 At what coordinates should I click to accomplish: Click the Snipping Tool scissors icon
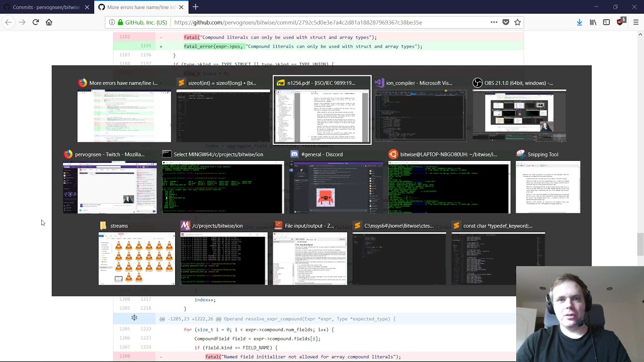pyautogui.click(x=521, y=154)
